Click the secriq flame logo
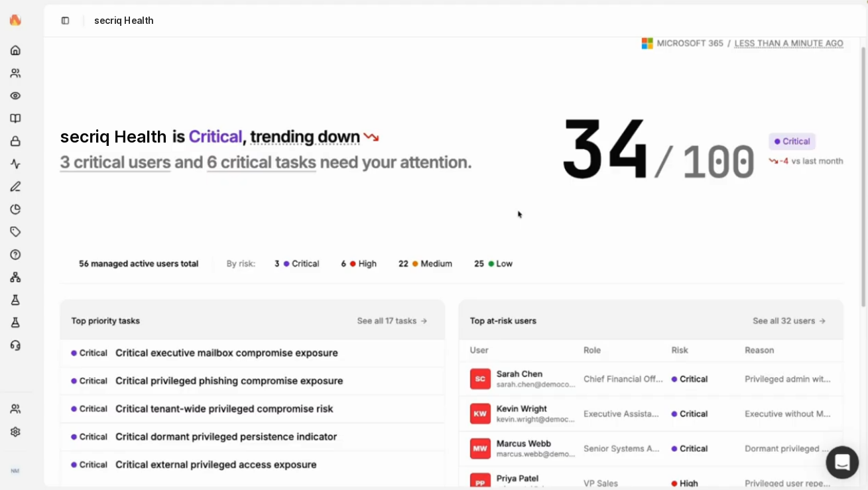The width and height of the screenshot is (868, 490). click(x=15, y=20)
